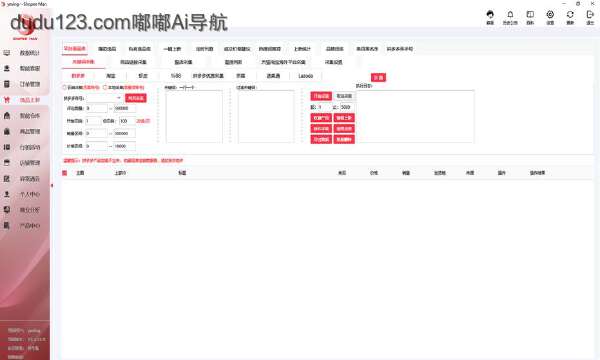Open the notification bell icon
The height and width of the screenshot is (360, 600).
click(510, 15)
